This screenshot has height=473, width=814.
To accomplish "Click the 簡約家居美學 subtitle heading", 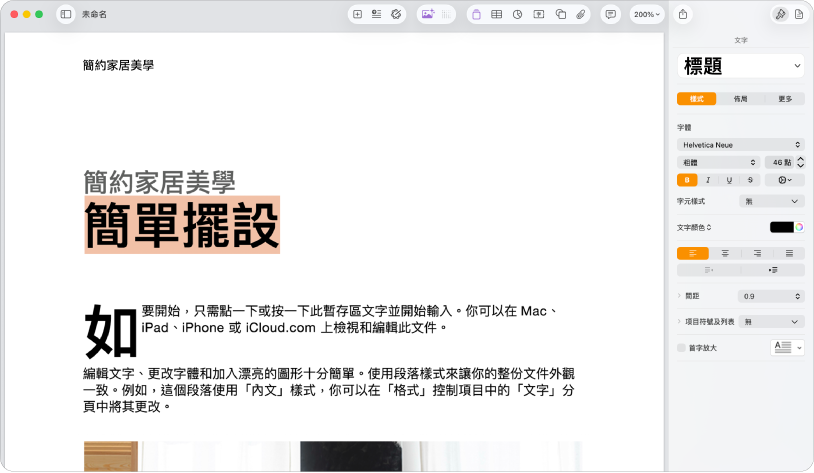I will tap(159, 182).
